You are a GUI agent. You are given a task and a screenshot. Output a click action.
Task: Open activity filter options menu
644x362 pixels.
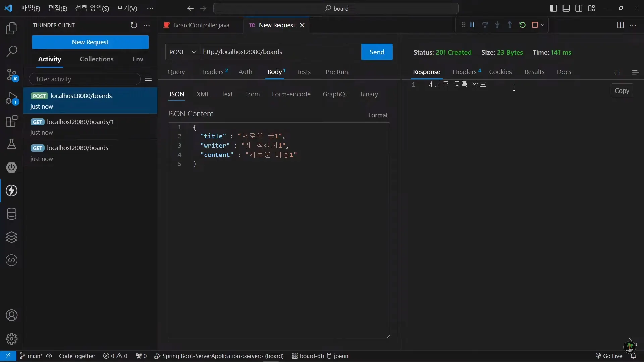(148, 79)
